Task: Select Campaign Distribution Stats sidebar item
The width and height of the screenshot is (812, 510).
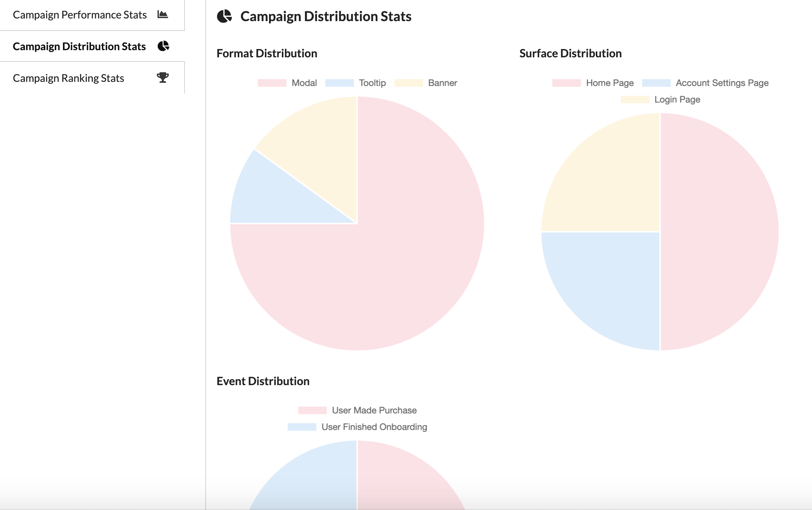Action: (79, 46)
